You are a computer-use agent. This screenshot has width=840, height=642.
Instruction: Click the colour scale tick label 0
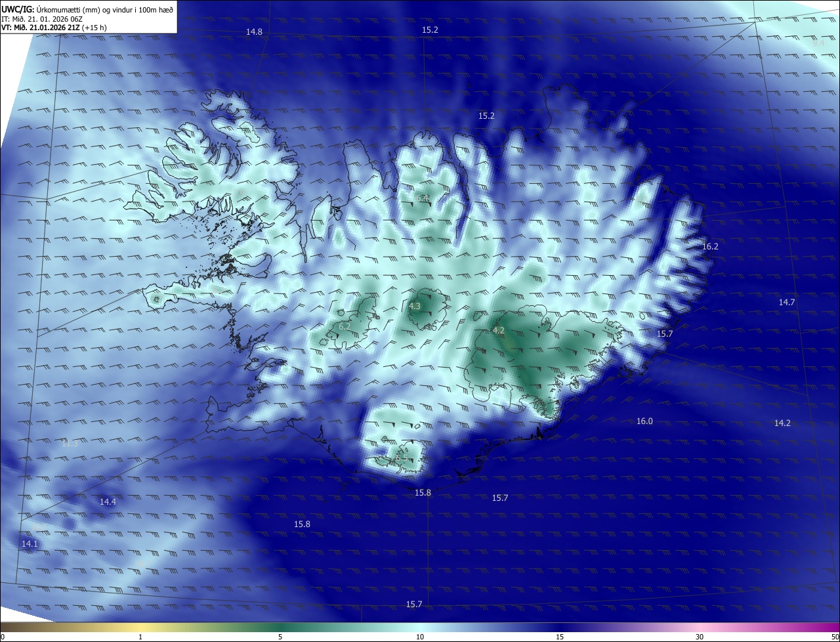(x=3, y=637)
